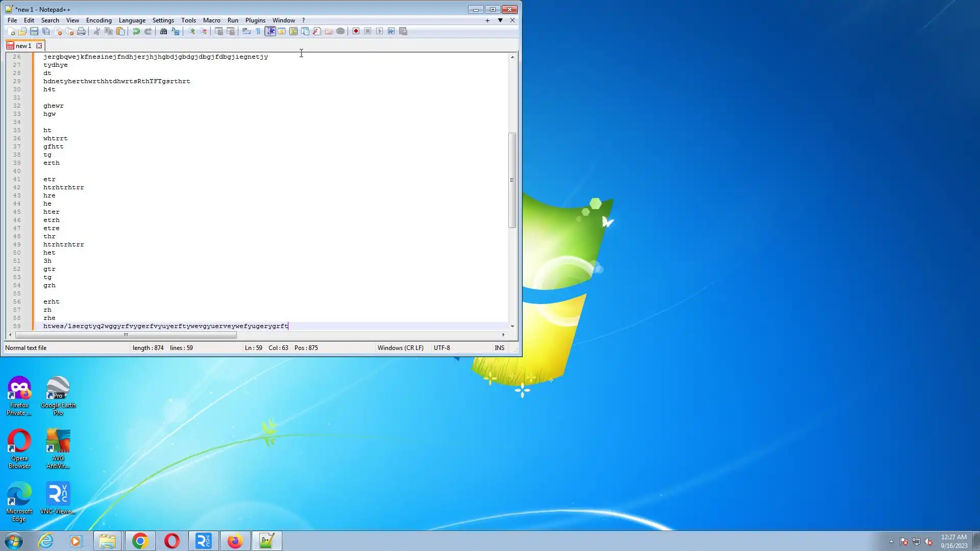Click the Paste clipboard icon
Screen dimensions: 980x551
pos(120,31)
